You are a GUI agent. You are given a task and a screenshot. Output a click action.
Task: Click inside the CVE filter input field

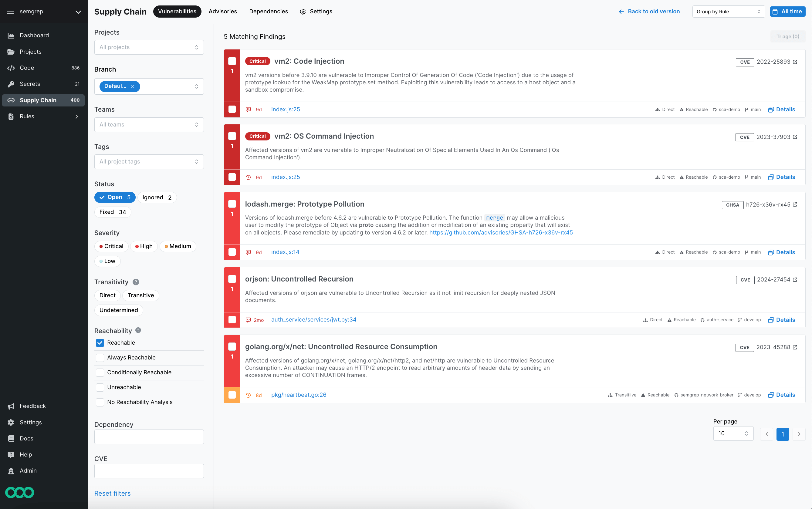tap(148, 470)
